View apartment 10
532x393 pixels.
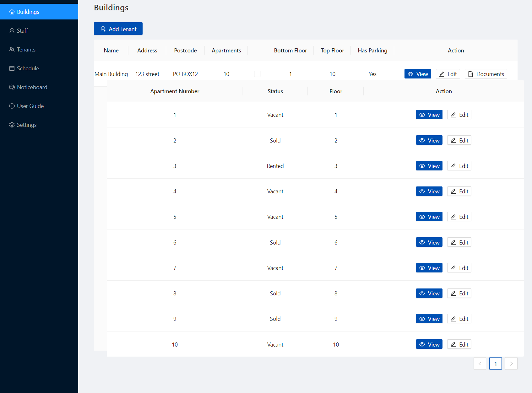[x=429, y=344]
